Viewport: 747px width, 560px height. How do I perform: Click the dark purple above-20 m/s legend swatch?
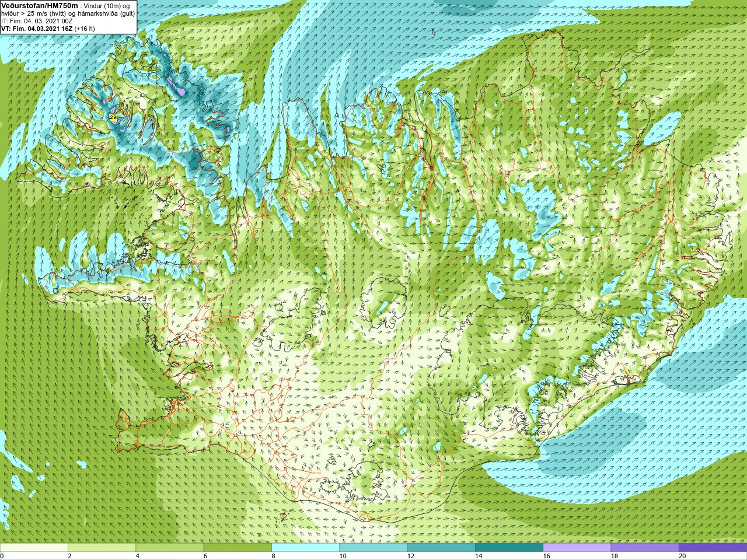pos(713,548)
